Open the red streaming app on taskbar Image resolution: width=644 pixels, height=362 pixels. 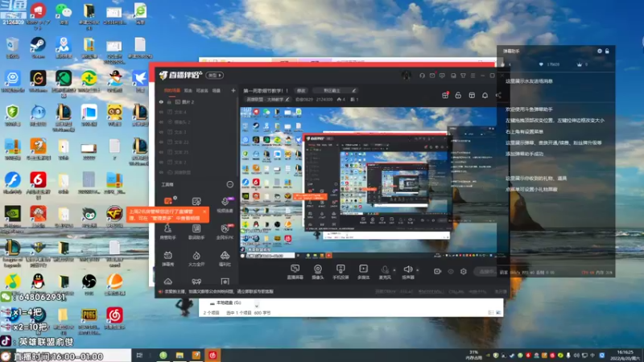click(213, 355)
